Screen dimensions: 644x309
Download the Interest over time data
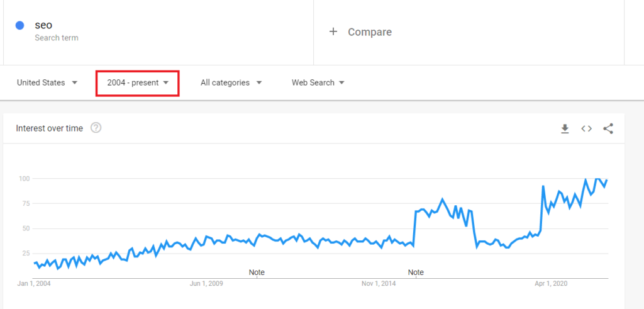565,128
